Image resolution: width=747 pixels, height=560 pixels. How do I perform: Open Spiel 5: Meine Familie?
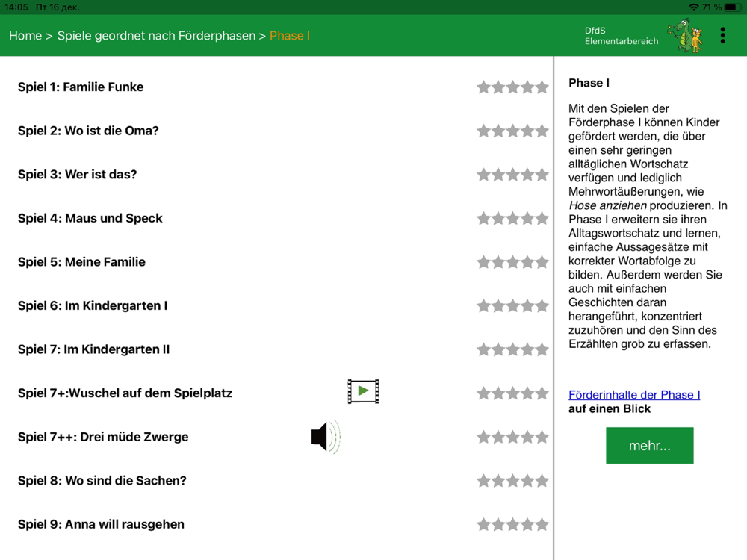(81, 262)
